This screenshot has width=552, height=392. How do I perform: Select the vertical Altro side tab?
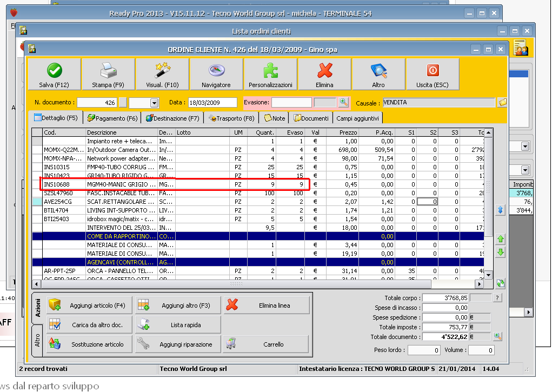click(x=37, y=341)
